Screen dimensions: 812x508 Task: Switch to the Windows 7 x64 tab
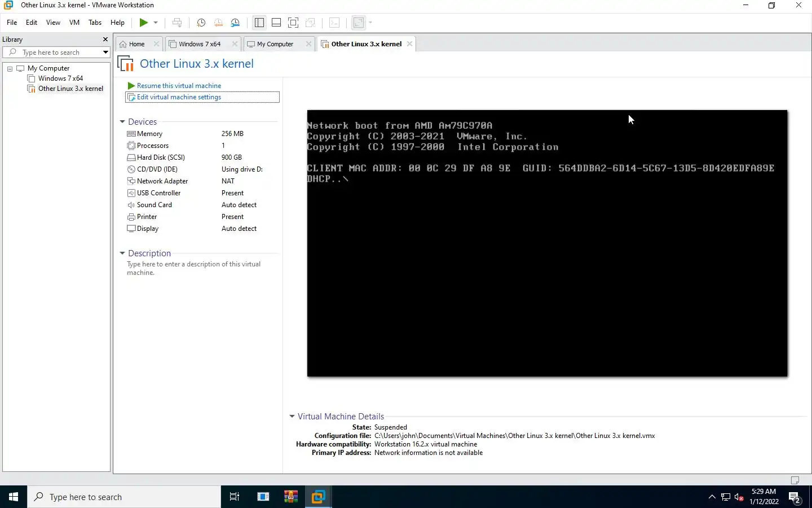(200, 44)
